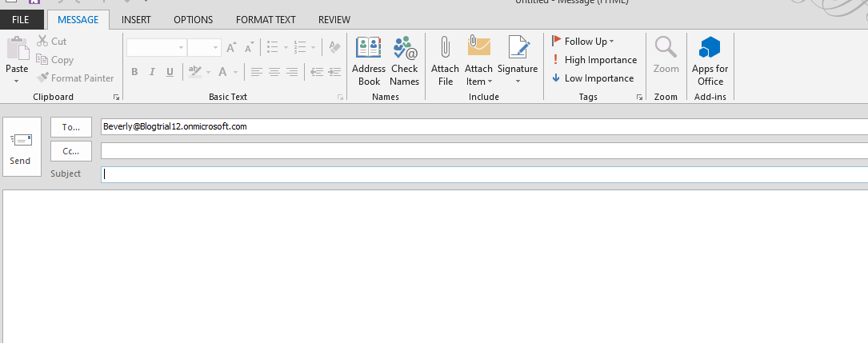Click the Paste clipboard icon
The image size is (868, 343).
17,48
